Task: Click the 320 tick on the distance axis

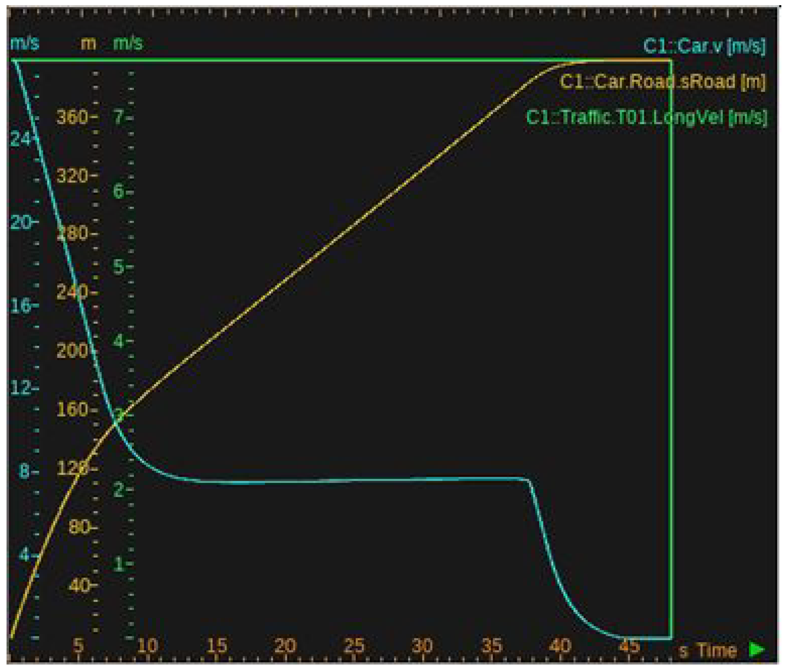Action: coord(72,176)
